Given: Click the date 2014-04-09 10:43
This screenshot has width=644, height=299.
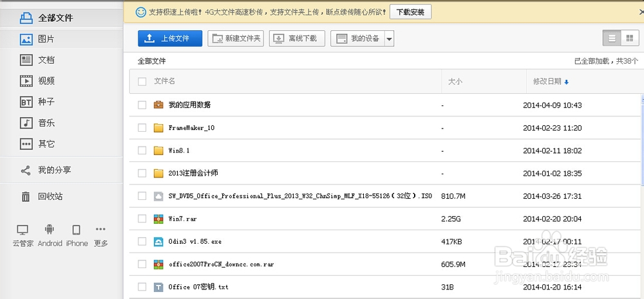Looking at the screenshot, I should (x=552, y=105).
